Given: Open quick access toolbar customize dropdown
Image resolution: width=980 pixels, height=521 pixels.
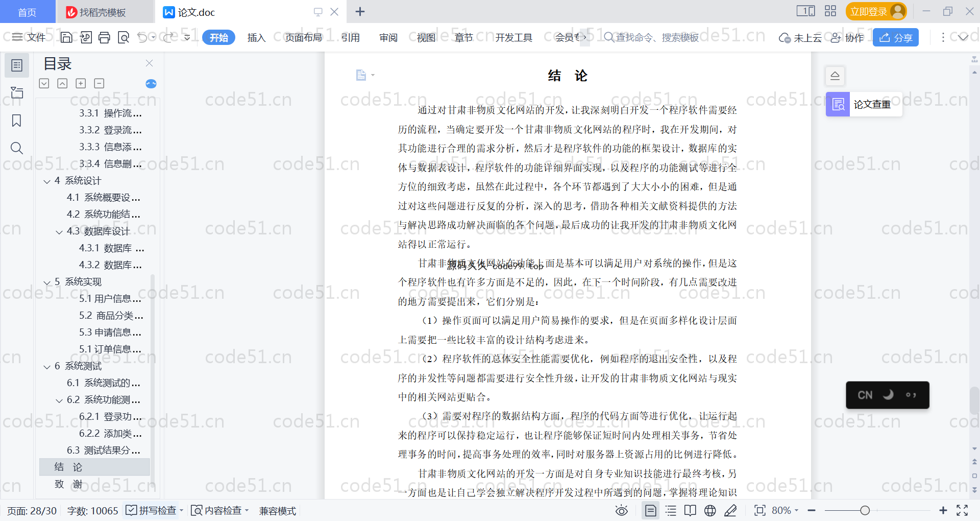Looking at the screenshot, I should click(187, 37).
